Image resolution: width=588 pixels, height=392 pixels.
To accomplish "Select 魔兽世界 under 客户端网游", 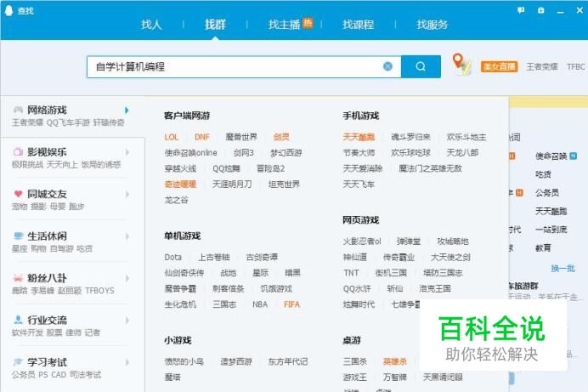I will pos(241,137).
